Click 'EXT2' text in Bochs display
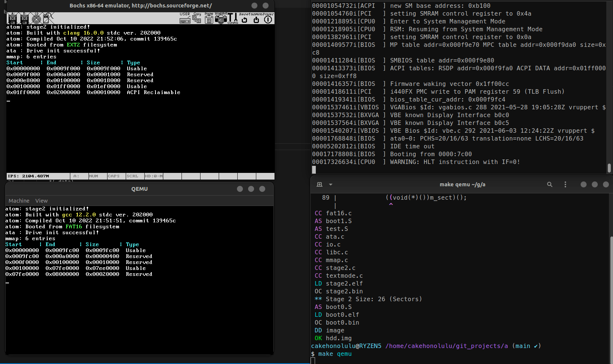The width and height of the screenshot is (613, 364). (x=73, y=45)
